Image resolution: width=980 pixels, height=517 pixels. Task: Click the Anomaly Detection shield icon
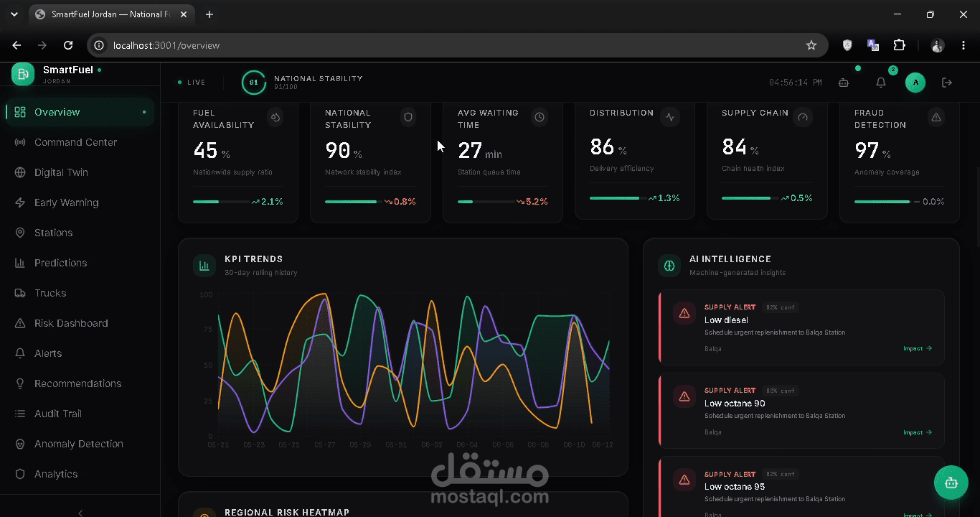tap(20, 444)
